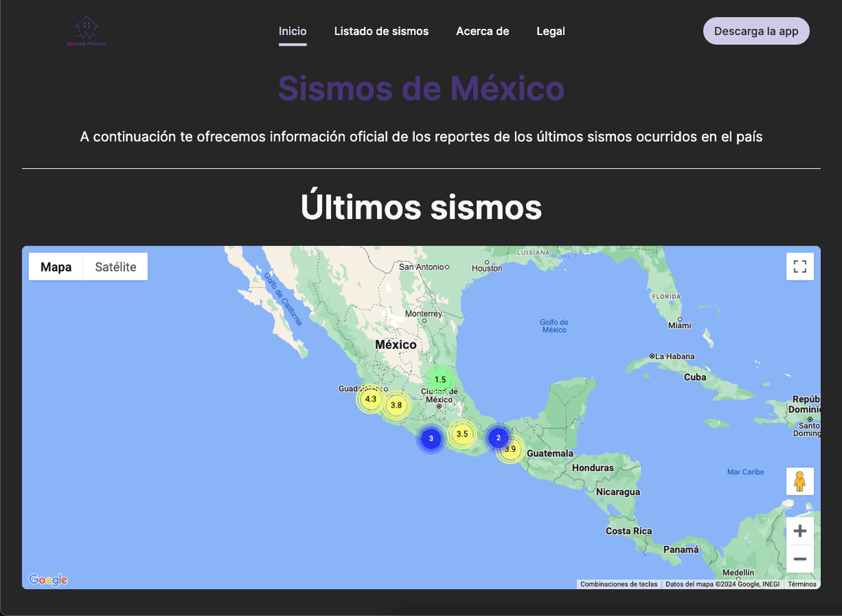
Task: Open the map Términos link
Action: 802,584
